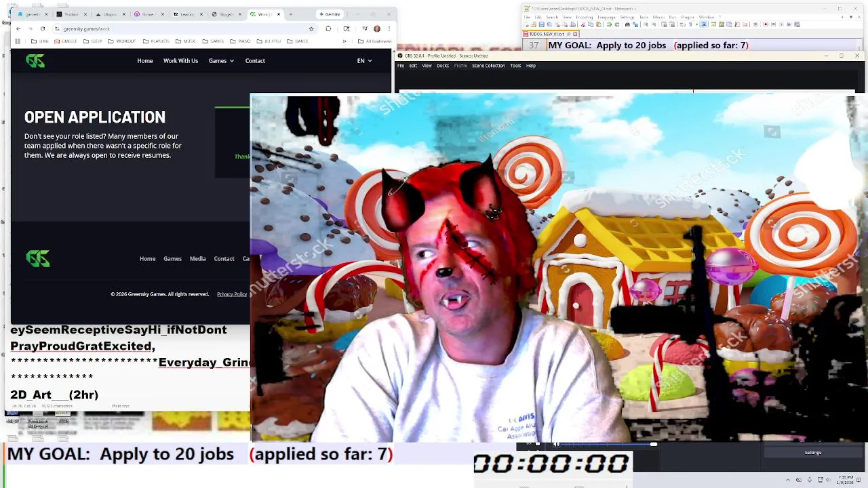The image size is (868, 488).
Task: Click Notepad++ Open file icon
Action: (534, 24)
